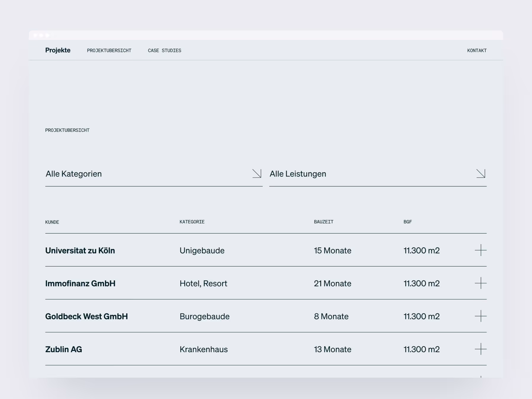The height and width of the screenshot is (399, 532).
Task: Expand Zublin AG row with plus icon
Action: pos(480,349)
